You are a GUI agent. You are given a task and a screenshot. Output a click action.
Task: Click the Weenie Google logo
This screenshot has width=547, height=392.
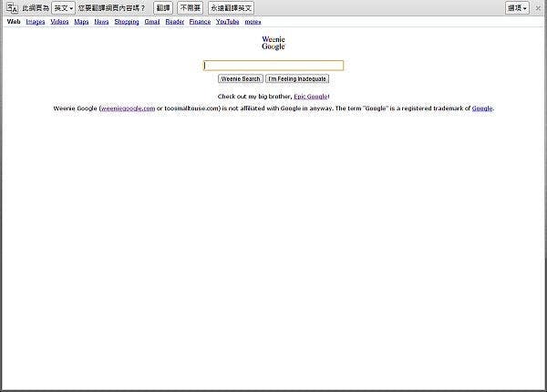click(x=273, y=43)
